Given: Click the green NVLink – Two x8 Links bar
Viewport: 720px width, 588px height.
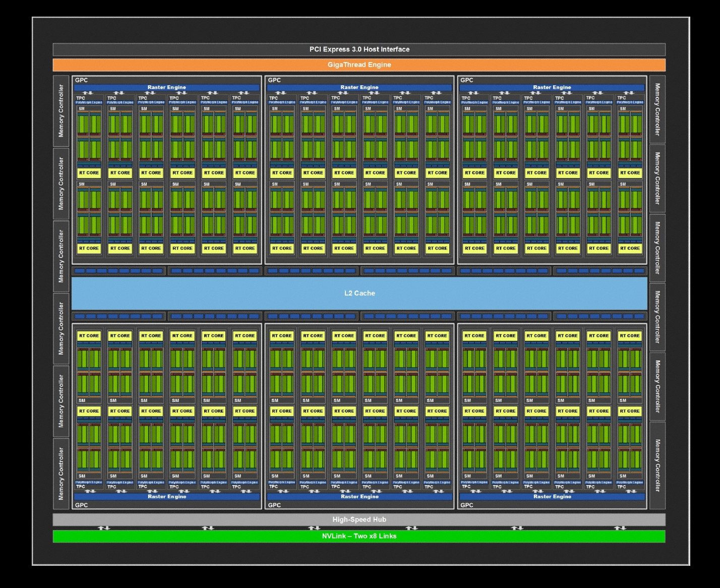Looking at the screenshot, I should (359, 536).
